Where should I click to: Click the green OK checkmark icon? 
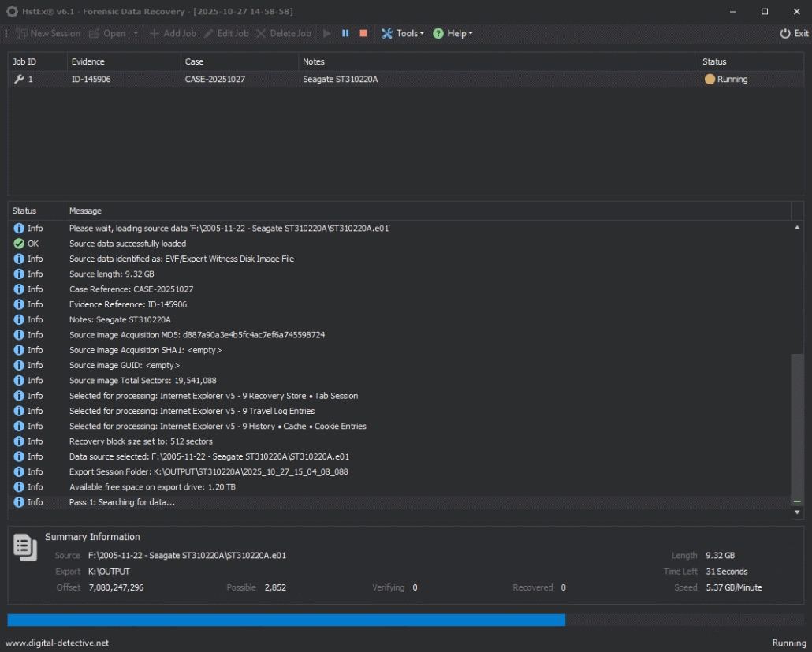tap(19, 244)
